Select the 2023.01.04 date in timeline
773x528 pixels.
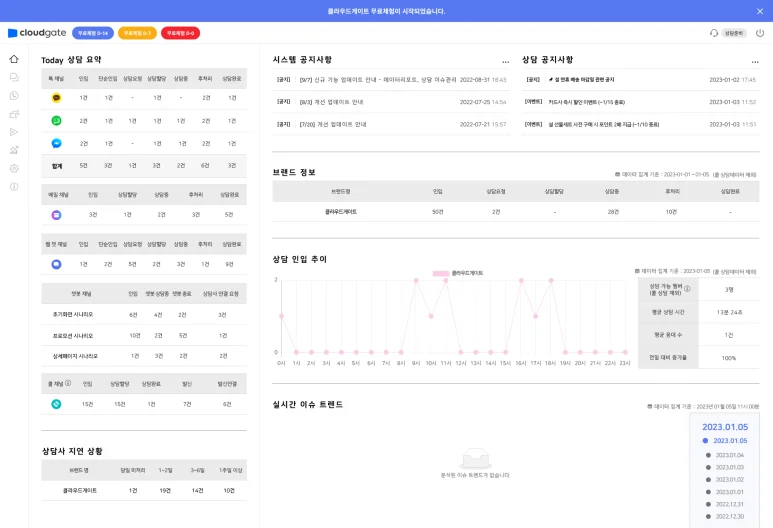coord(729,455)
